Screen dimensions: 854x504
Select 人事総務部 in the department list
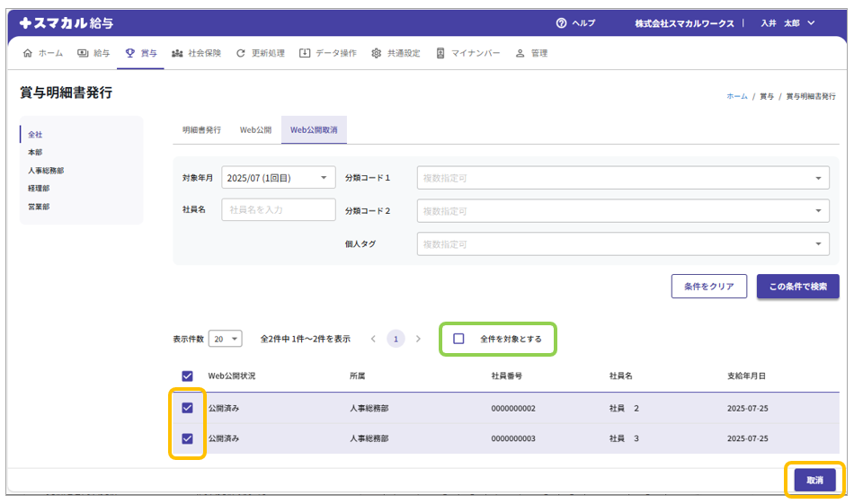[x=46, y=171]
